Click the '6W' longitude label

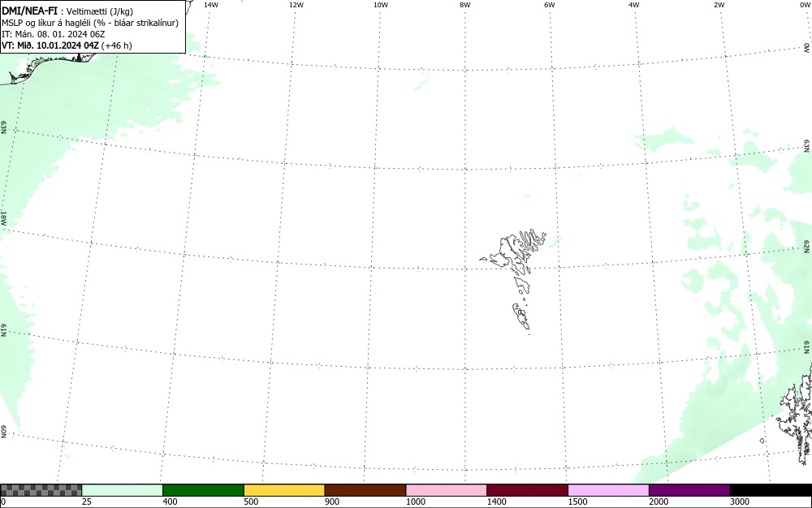point(550,5)
